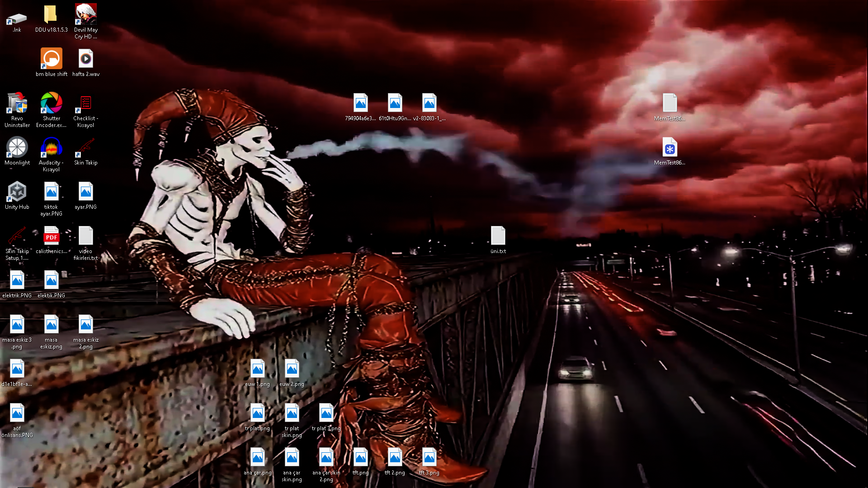Select the .lnk drive shortcut icon

point(17,19)
